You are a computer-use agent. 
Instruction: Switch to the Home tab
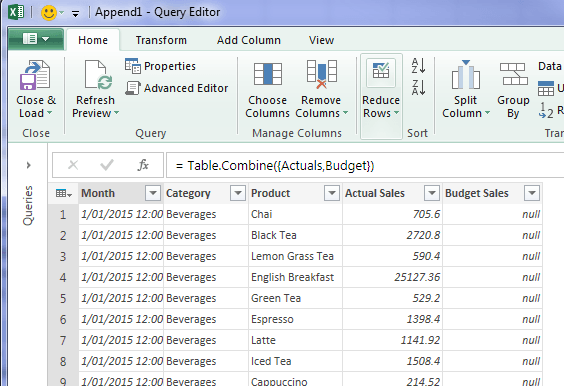tap(93, 40)
